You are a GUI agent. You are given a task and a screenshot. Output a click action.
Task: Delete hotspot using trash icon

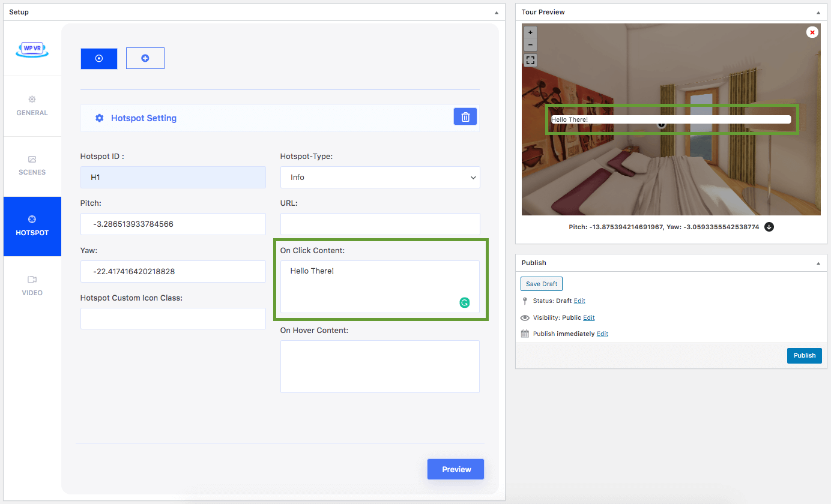click(x=465, y=117)
